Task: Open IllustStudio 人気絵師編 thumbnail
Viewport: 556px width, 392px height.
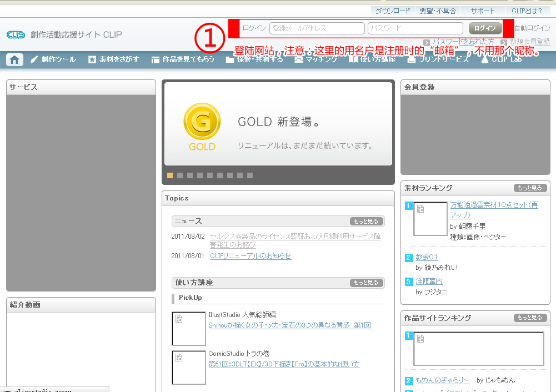Action: pyautogui.click(x=189, y=329)
